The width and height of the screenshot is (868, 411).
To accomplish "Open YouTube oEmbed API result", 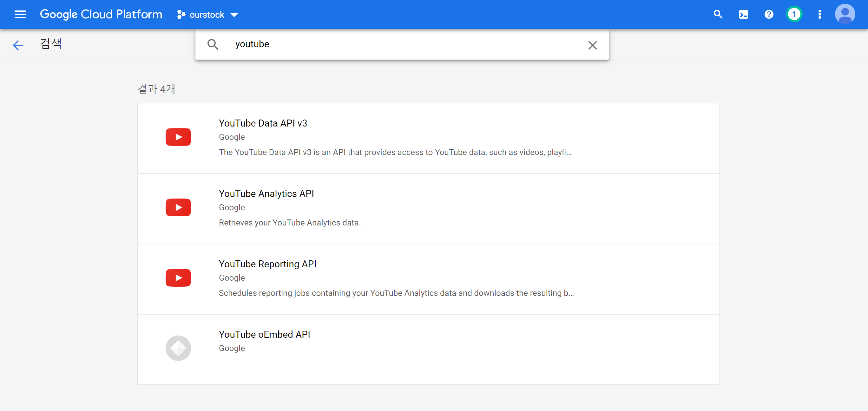I will (x=428, y=349).
